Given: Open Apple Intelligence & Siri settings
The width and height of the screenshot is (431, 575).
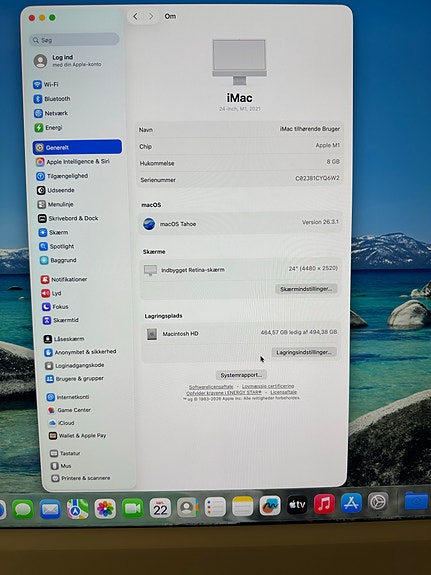Looking at the screenshot, I should pos(73,161).
